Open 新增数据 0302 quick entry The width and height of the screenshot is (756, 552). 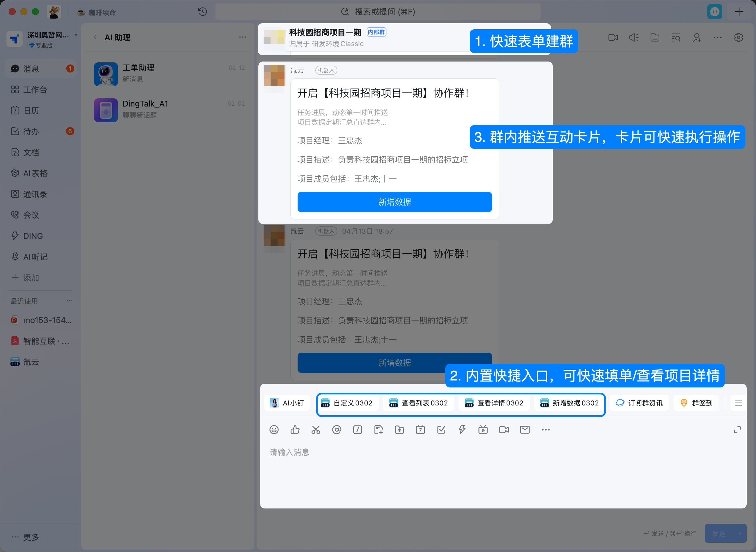pyautogui.click(x=569, y=403)
